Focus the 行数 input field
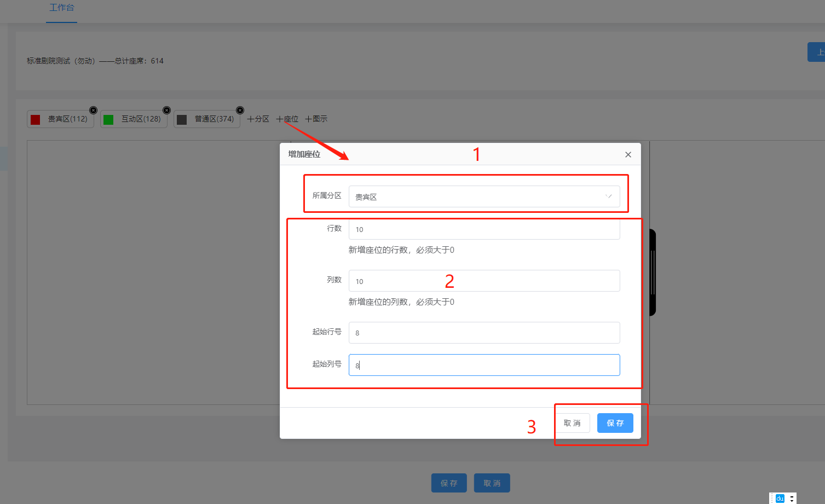The width and height of the screenshot is (825, 504). pyautogui.click(x=484, y=229)
